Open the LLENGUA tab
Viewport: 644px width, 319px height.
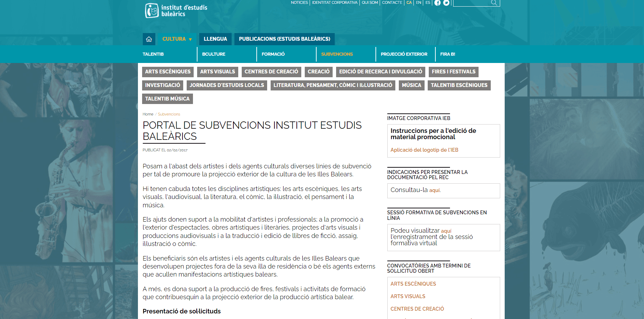(215, 39)
